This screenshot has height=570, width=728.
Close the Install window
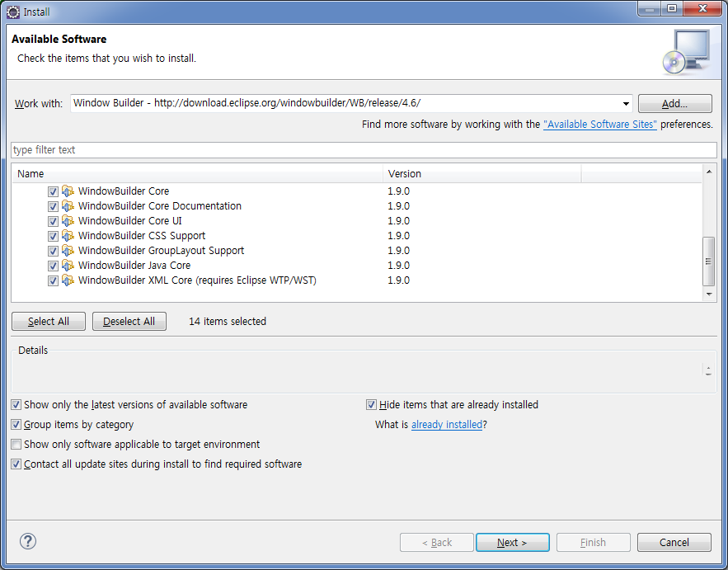[702, 9]
